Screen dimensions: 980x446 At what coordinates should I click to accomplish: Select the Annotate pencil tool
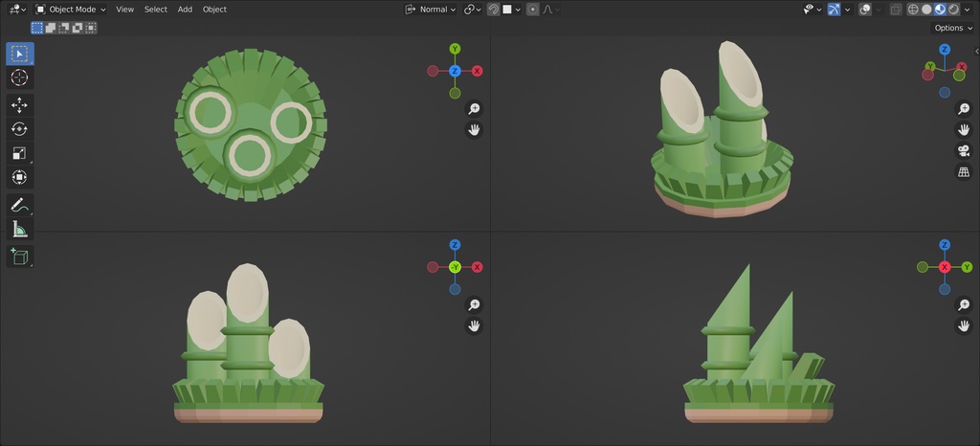pyautogui.click(x=20, y=205)
